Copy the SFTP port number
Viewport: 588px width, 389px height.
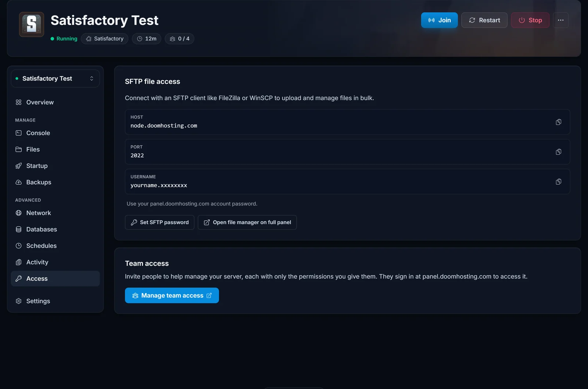(x=558, y=152)
